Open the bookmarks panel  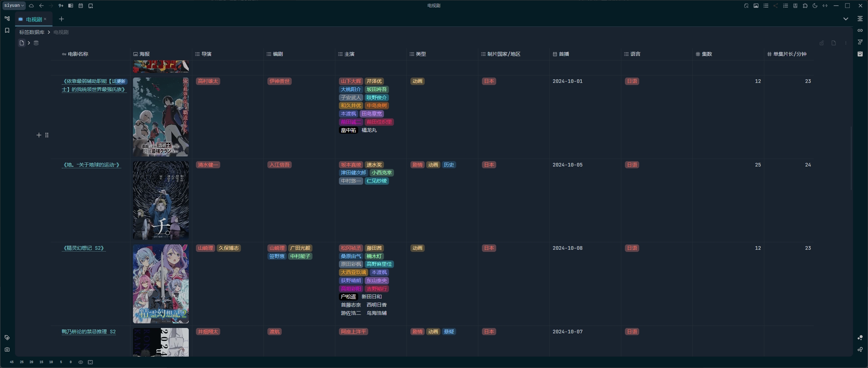tap(7, 30)
